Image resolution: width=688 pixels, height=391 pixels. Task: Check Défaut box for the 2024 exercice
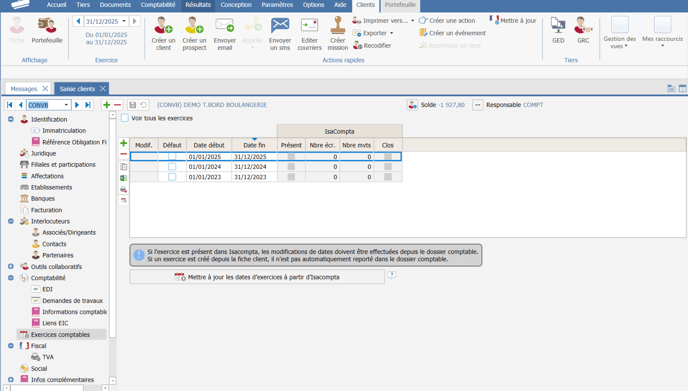click(172, 167)
